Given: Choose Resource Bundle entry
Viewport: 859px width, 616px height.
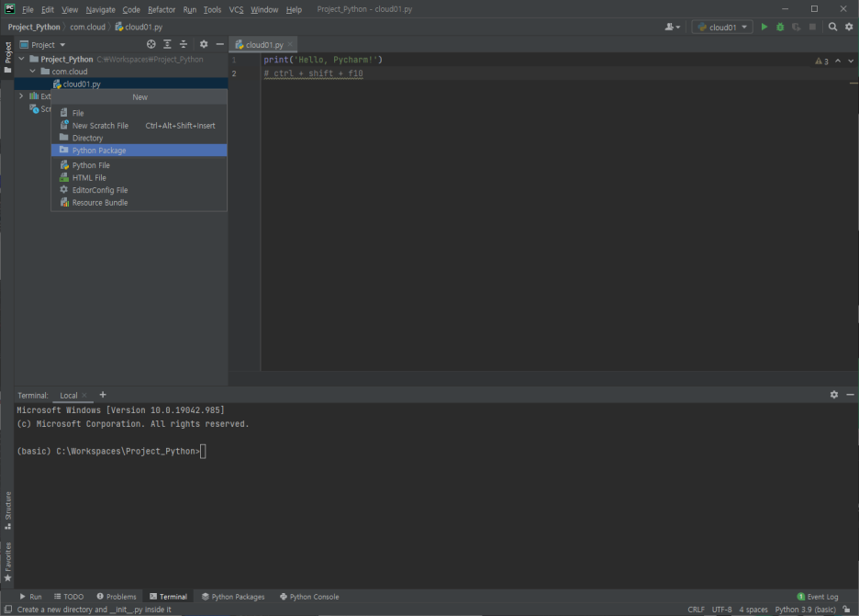Looking at the screenshot, I should point(139,203).
